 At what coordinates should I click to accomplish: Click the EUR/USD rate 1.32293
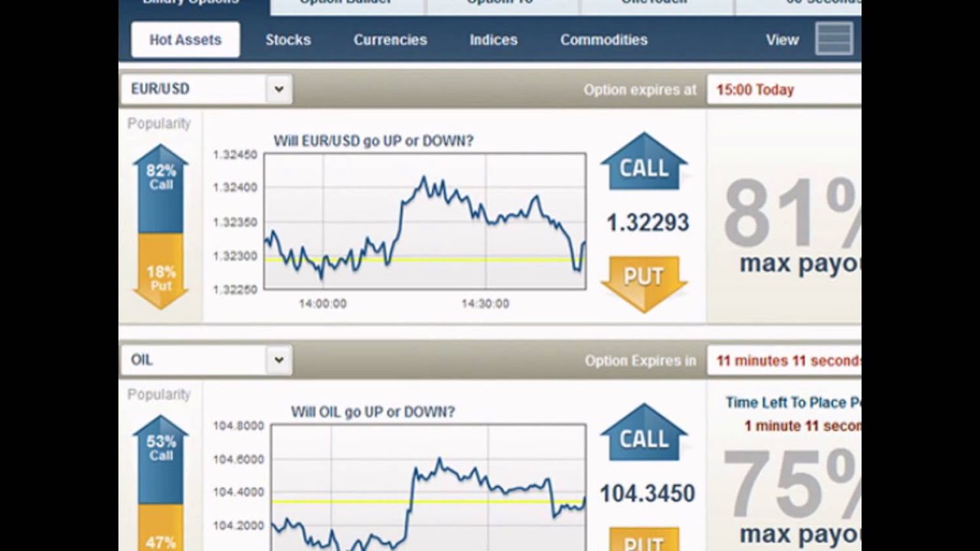coord(648,223)
